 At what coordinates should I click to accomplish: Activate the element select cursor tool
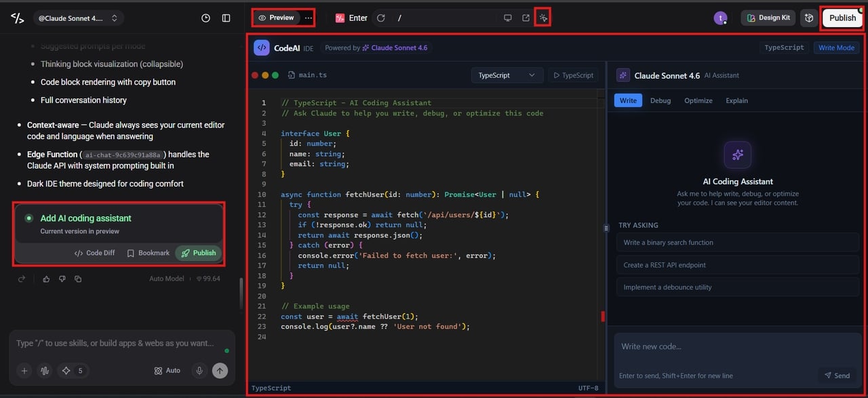(543, 18)
